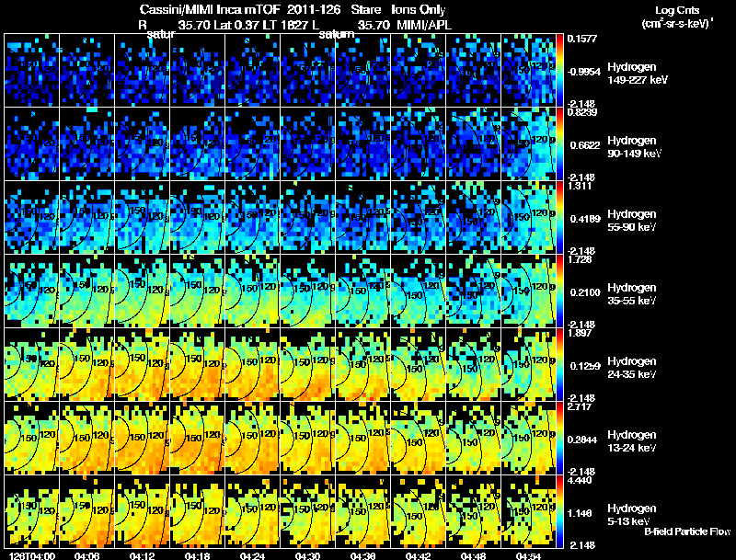Image resolution: width=736 pixels, height=560 pixels.
Task: Click the color bar beside Hydrogen 90-149 keV
Action: pyautogui.click(x=559, y=143)
